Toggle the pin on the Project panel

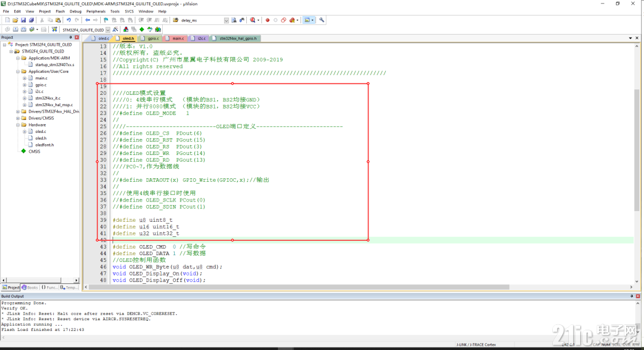click(x=70, y=38)
